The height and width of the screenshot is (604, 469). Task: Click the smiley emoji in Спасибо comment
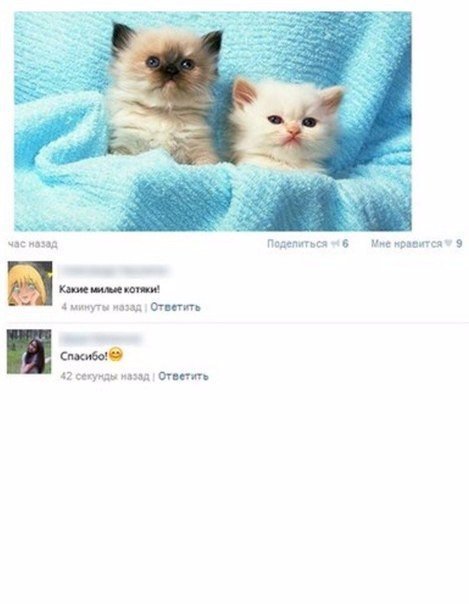click(116, 354)
